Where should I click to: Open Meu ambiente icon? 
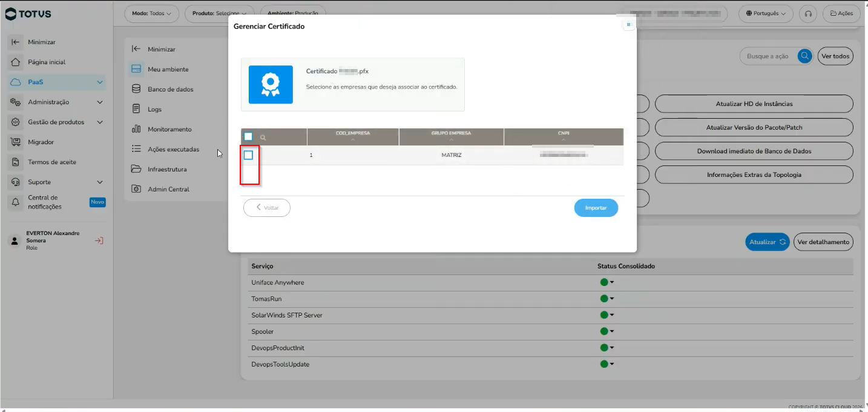tap(136, 69)
